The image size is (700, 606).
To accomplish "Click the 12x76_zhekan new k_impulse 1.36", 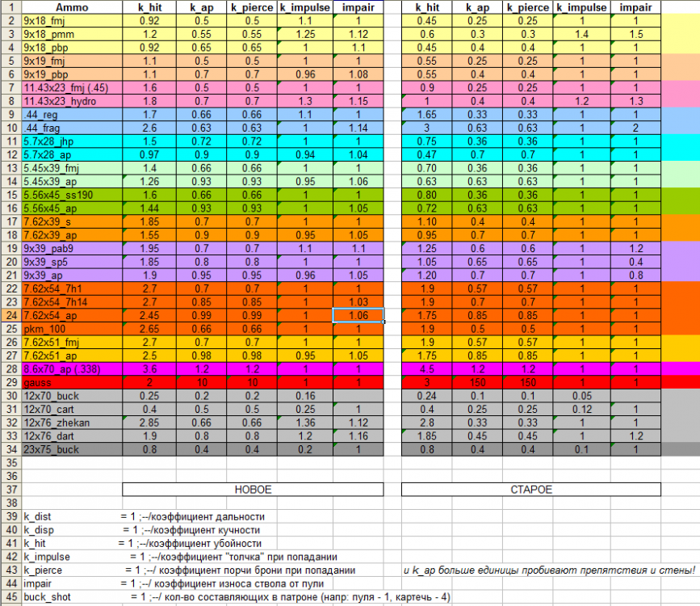I will click(x=305, y=423).
